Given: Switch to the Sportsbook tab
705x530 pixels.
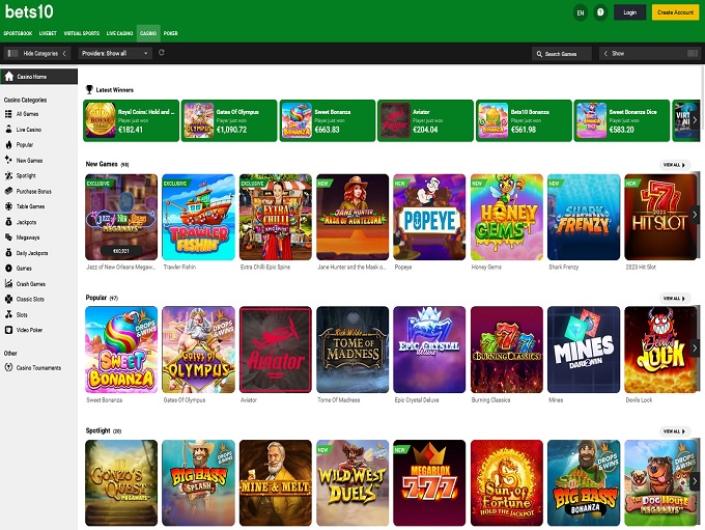Looking at the screenshot, I should click(x=18, y=33).
